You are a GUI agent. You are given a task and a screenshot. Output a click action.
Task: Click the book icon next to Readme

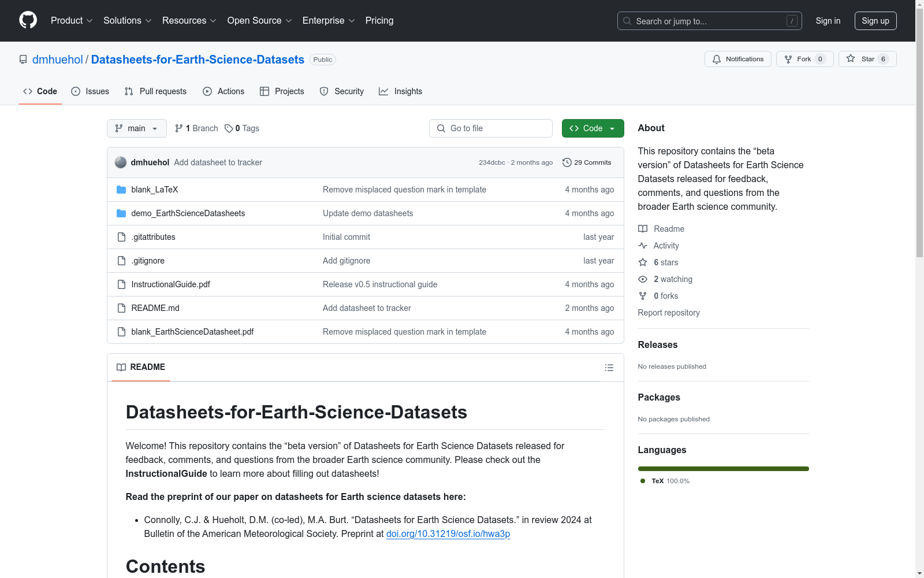tap(643, 229)
